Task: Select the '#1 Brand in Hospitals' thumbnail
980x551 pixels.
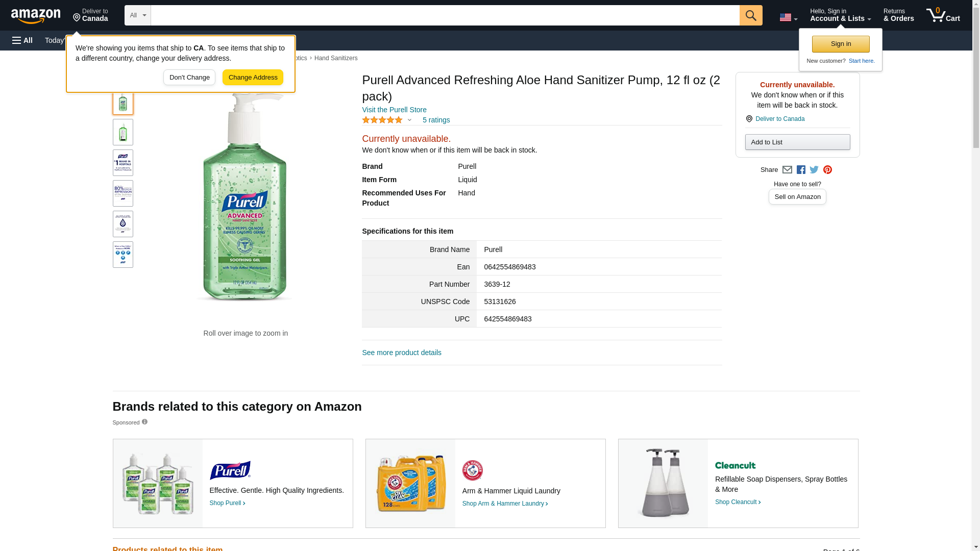Action: 123,163
